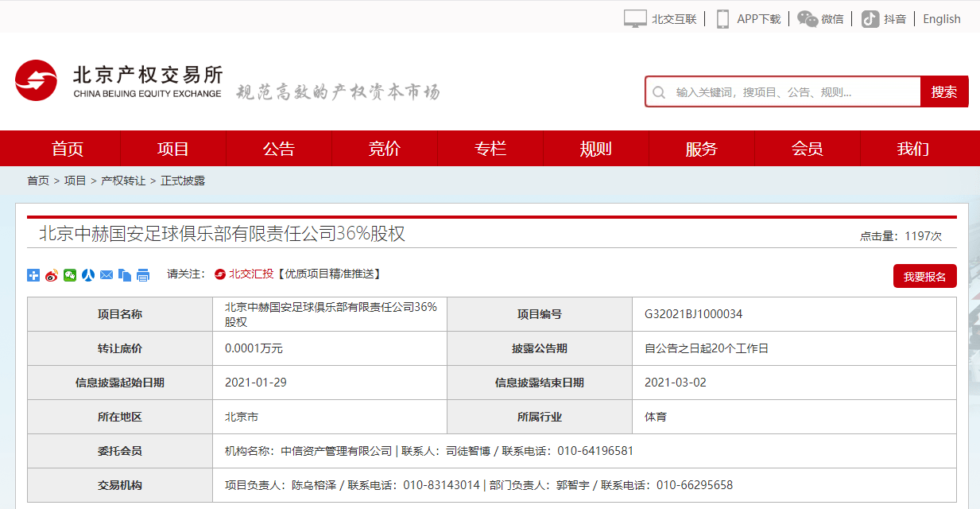Image resolution: width=980 pixels, height=509 pixels.
Task: Click the 项目编号 label cell
Action: 540,314
